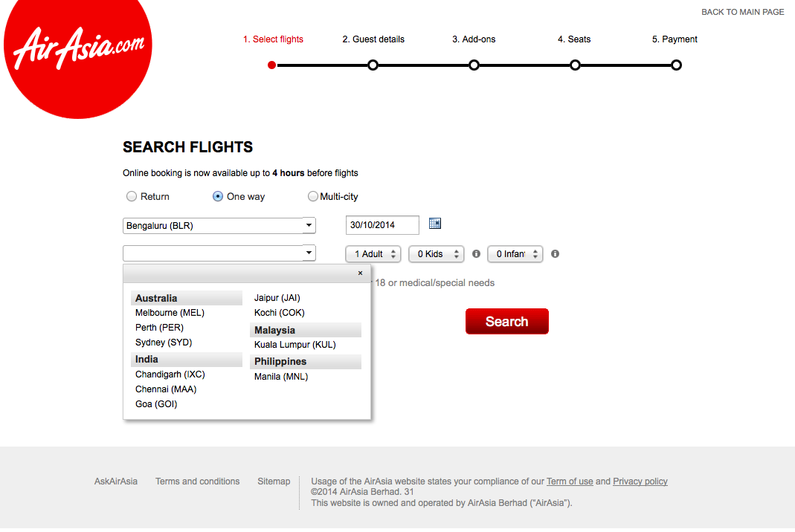Close the destination list popup

click(x=361, y=273)
